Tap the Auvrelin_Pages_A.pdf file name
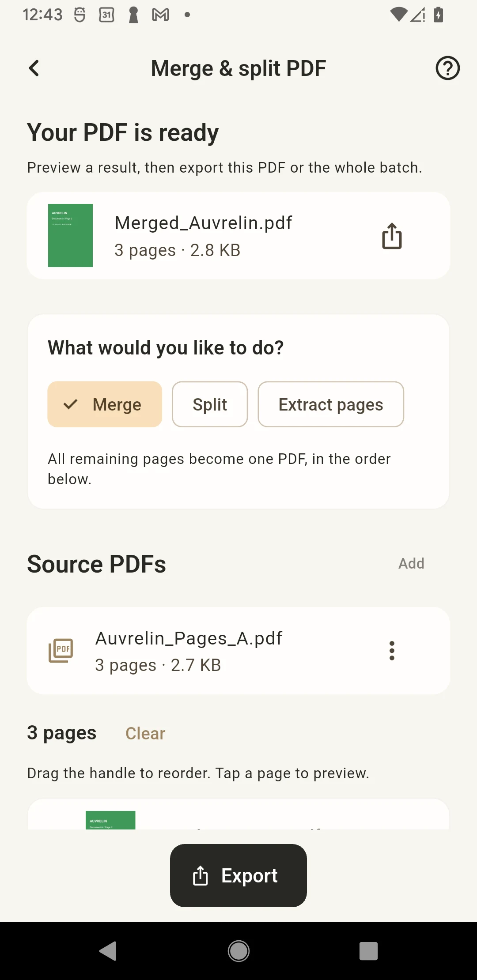Image resolution: width=477 pixels, height=980 pixels. pos(189,639)
